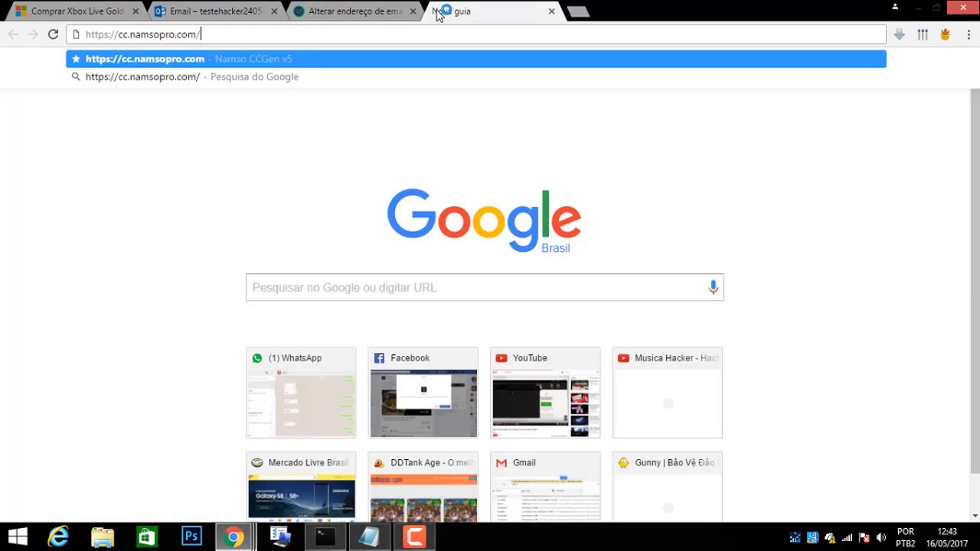This screenshot has height=551, width=980.
Task: Click the address bar with cc.namsopro.com URL
Action: coord(476,34)
